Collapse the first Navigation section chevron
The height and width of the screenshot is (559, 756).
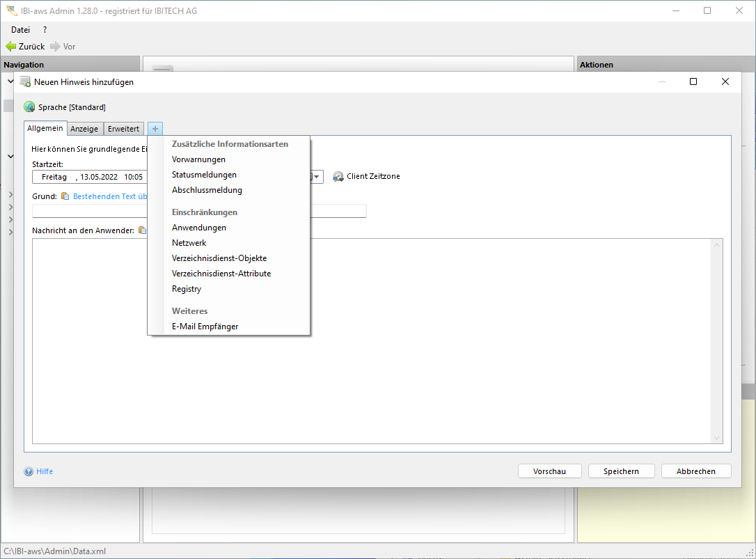point(10,81)
